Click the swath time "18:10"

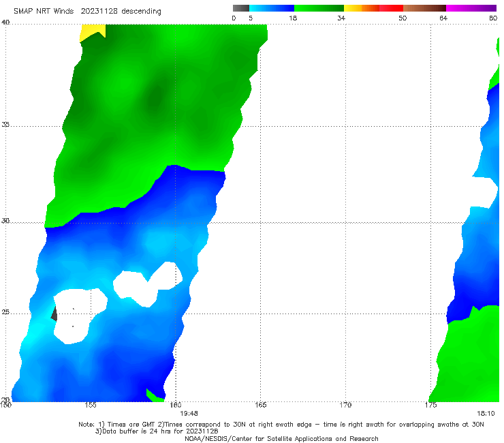(x=486, y=414)
